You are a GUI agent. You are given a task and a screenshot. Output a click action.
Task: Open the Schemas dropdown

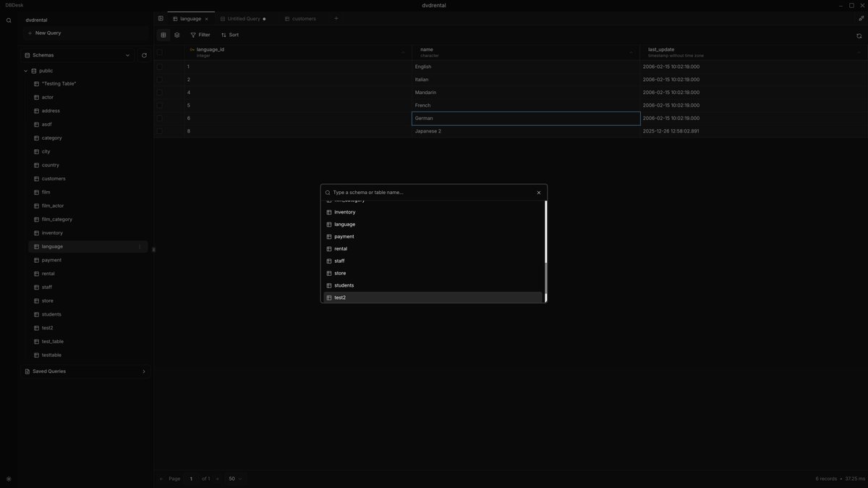(x=77, y=55)
